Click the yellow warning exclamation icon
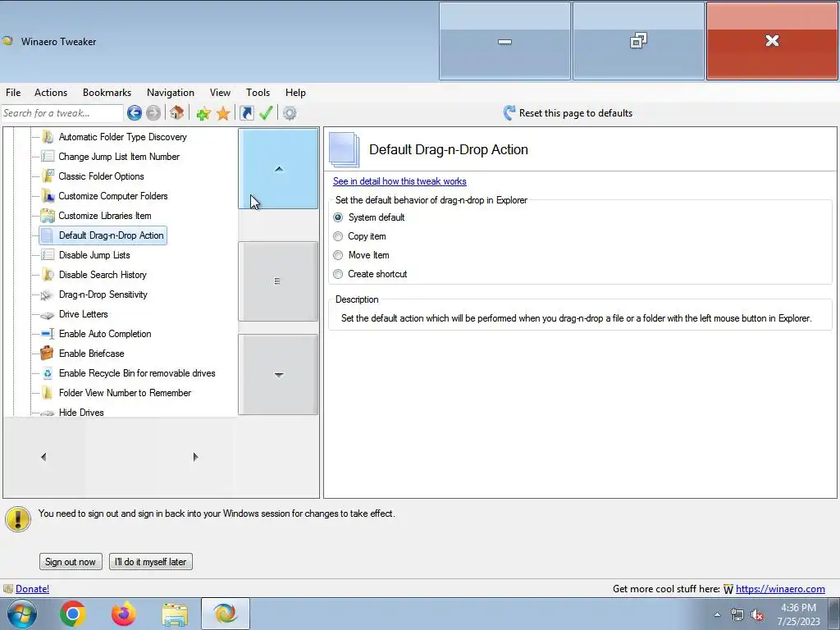 (18, 519)
